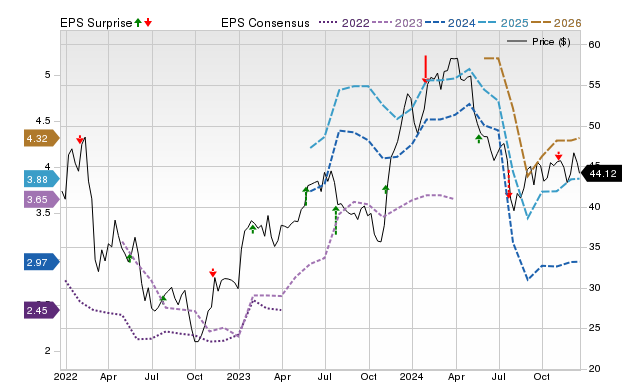This screenshot has height=382, width=640.
Task: Select the 2026 consensus legend entry
Action: (x=556, y=23)
